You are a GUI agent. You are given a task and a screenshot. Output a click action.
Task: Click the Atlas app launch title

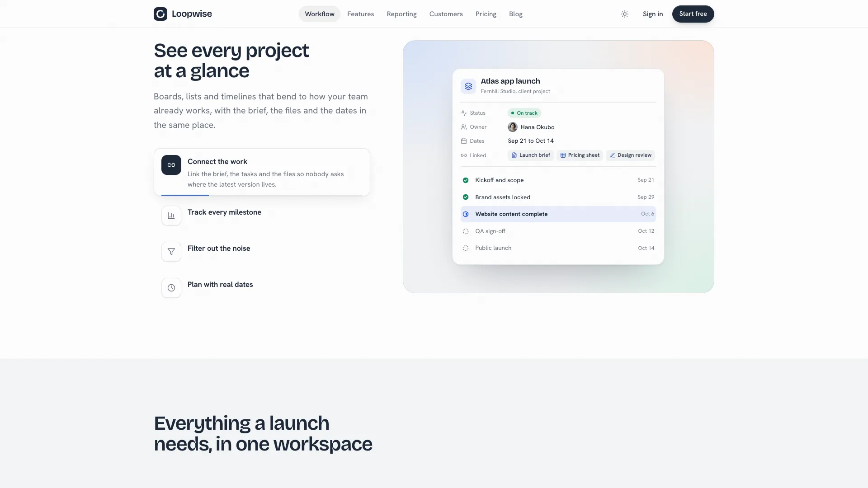[510, 81]
